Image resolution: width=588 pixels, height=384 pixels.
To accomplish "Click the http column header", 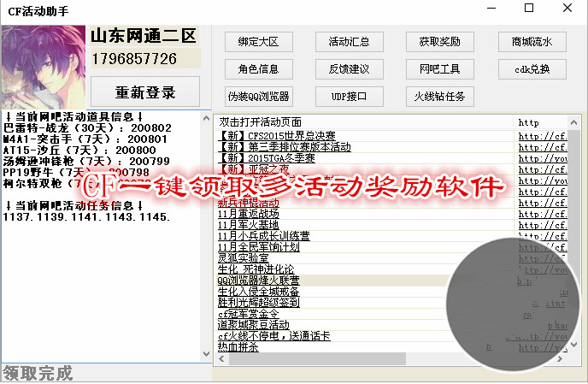I will point(538,122).
